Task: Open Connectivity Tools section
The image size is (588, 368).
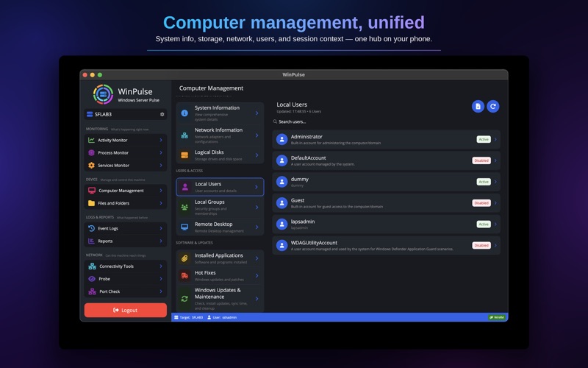Action: [126, 266]
